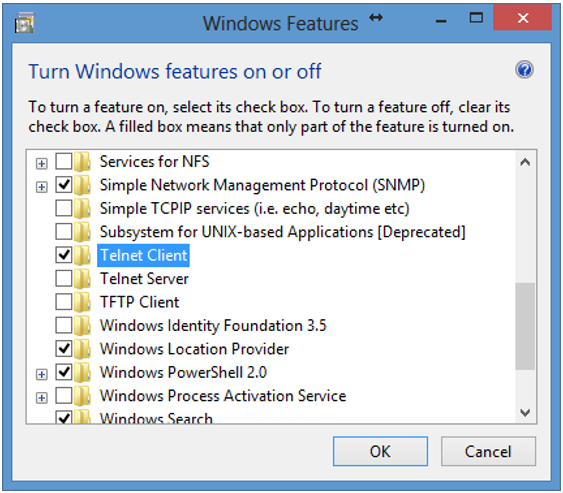Screen dimensions: 563x493
Task: Click the folder icon beside Simple TCPIP services
Action: coord(83,209)
